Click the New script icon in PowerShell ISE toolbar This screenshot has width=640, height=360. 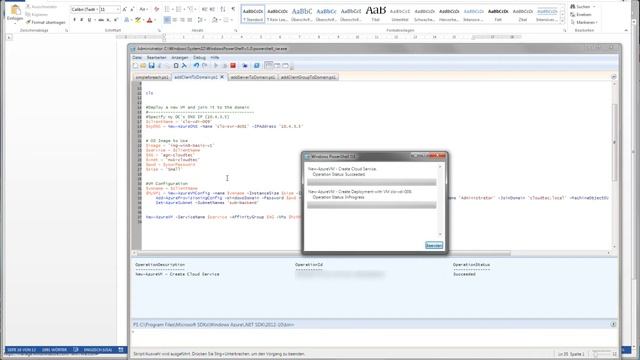[136, 66]
